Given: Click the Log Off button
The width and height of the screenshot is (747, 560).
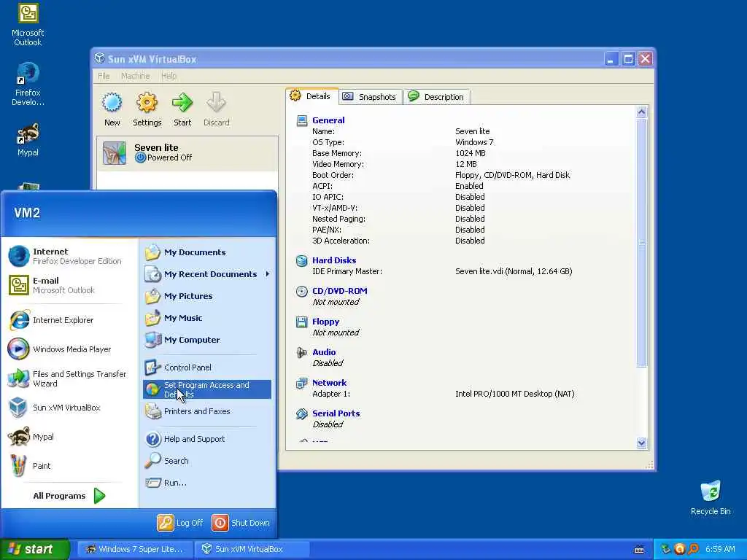Looking at the screenshot, I should click(180, 523).
